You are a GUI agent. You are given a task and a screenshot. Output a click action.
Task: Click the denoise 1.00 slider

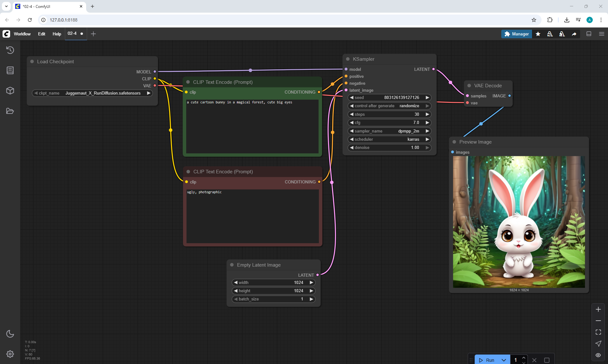pos(389,148)
